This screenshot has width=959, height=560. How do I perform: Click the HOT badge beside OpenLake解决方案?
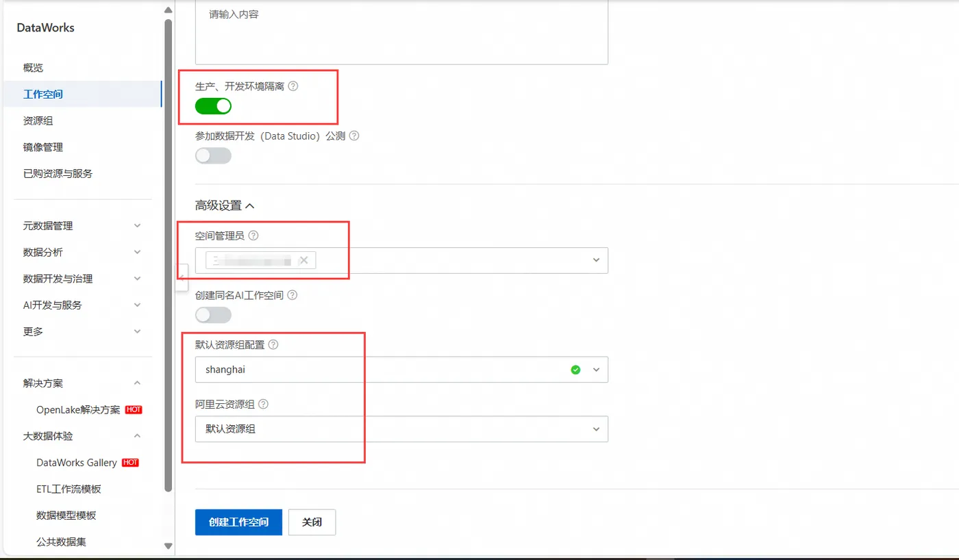point(134,409)
